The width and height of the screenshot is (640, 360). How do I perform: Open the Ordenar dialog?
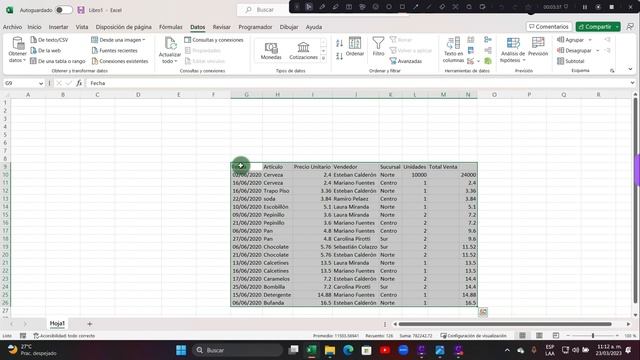click(355, 46)
